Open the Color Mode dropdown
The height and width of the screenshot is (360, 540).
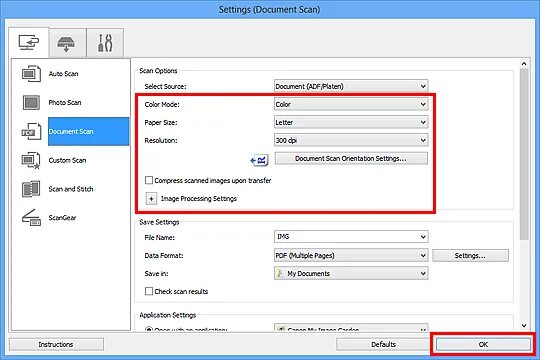(x=351, y=104)
